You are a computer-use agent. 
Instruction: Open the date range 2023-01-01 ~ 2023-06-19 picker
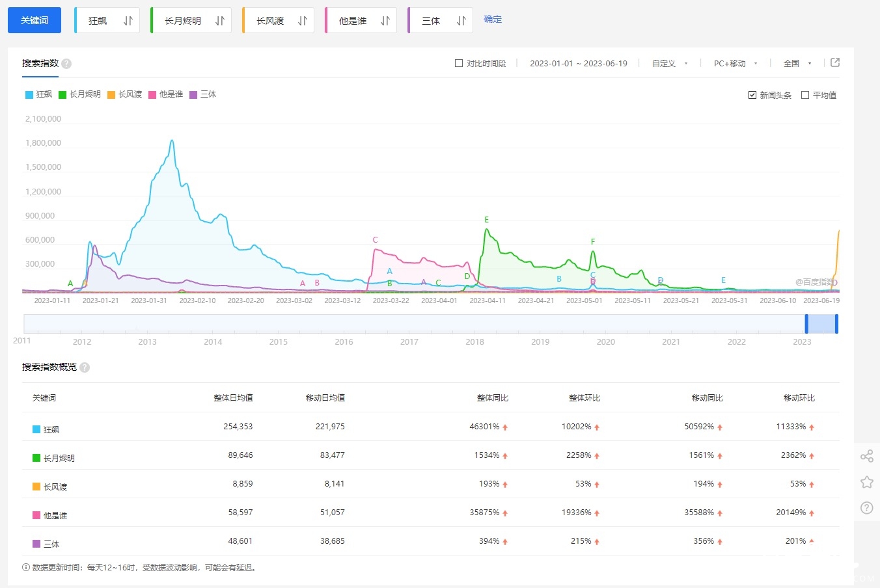click(x=579, y=63)
